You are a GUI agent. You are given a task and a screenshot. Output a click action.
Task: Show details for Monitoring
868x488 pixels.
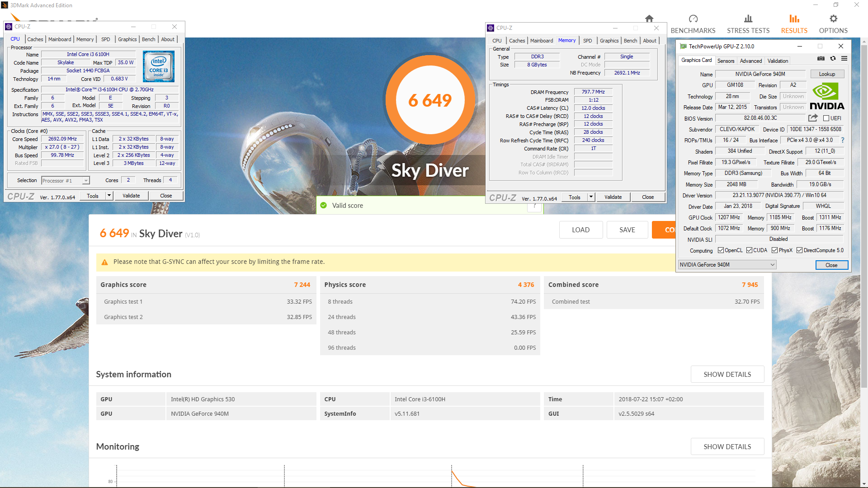(727, 447)
